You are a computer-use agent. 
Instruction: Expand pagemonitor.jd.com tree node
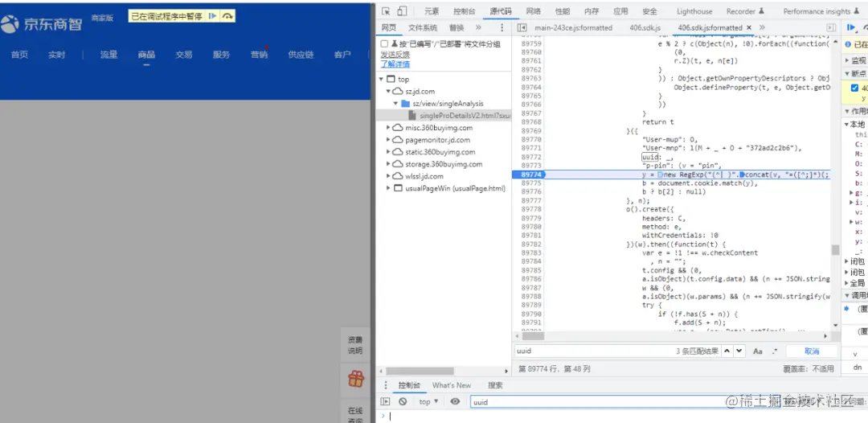[388, 140]
